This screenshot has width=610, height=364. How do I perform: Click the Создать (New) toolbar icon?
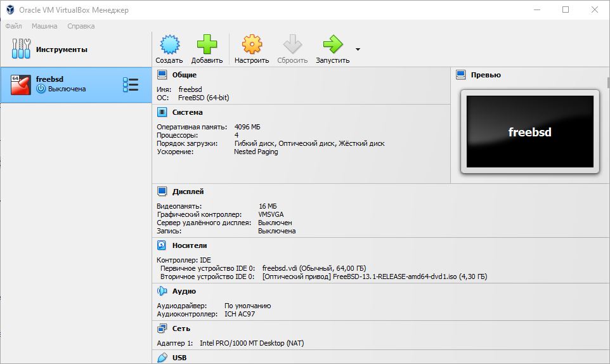[169, 44]
